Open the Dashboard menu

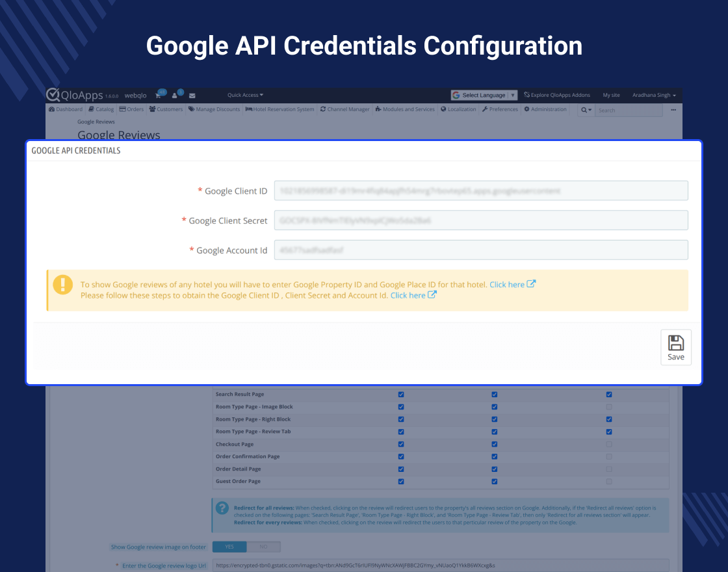pyautogui.click(x=66, y=109)
